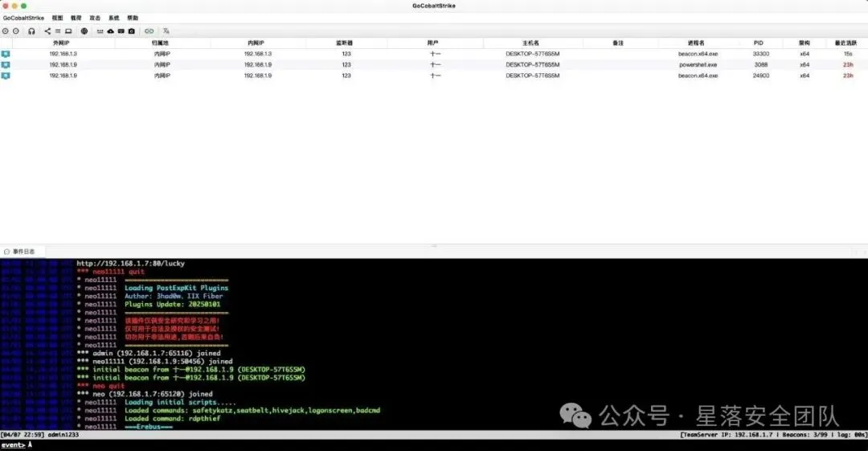The image size is (868, 451).
Task: Click 'Loaded commands: safetykatz' log line
Action: 252,411
